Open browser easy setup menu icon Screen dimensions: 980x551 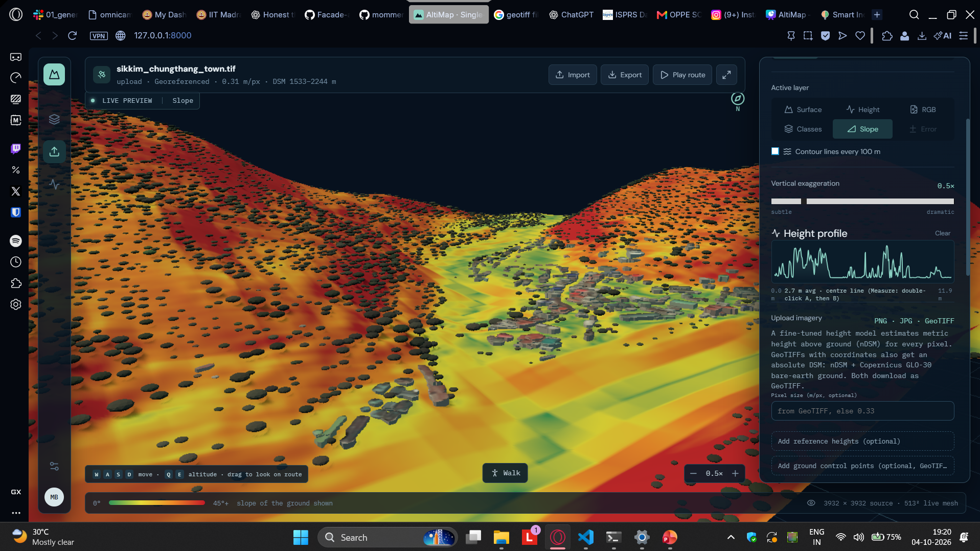[x=963, y=35]
